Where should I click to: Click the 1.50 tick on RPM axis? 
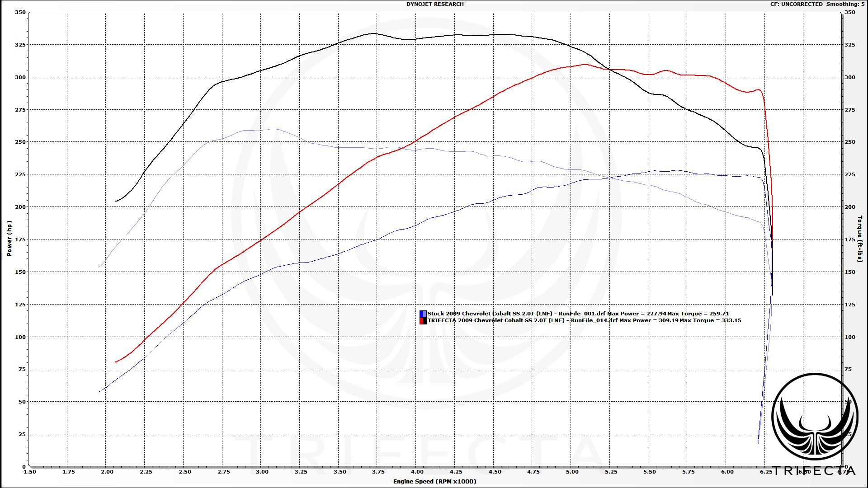[x=30, y=472]
